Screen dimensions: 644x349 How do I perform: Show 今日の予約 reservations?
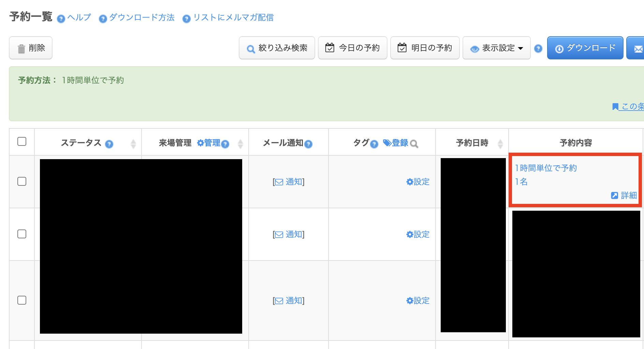coord(353,48)
